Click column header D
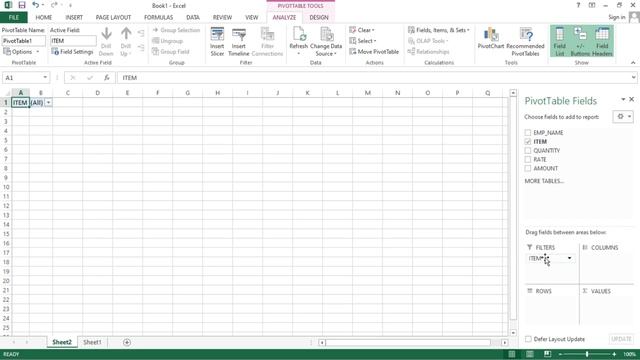 click(98, 93)
